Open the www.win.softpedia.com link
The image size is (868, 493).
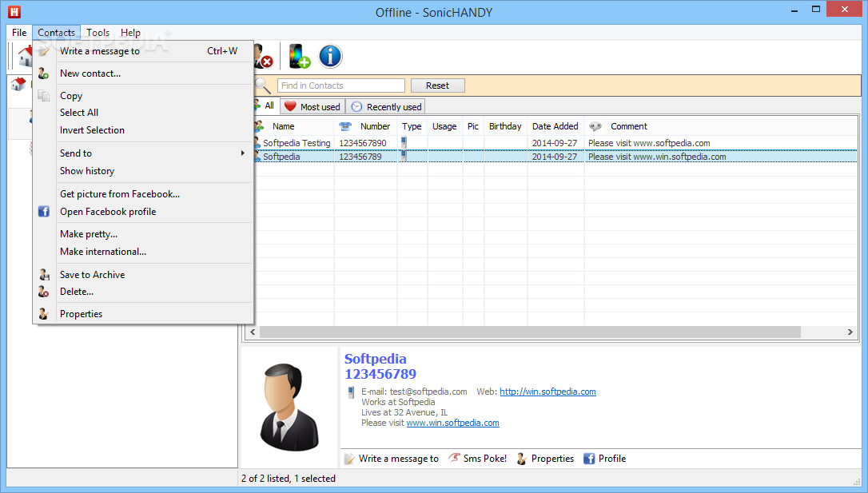pos(452,423)
